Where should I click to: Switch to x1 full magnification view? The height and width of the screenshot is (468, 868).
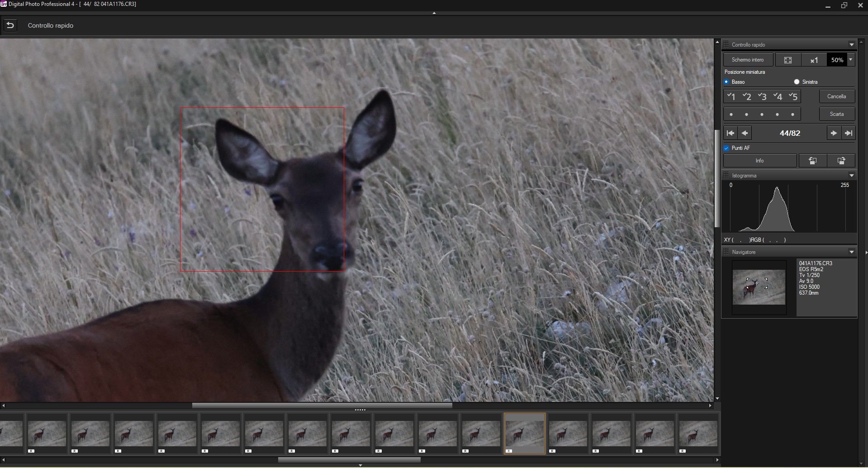coord(814,60)
